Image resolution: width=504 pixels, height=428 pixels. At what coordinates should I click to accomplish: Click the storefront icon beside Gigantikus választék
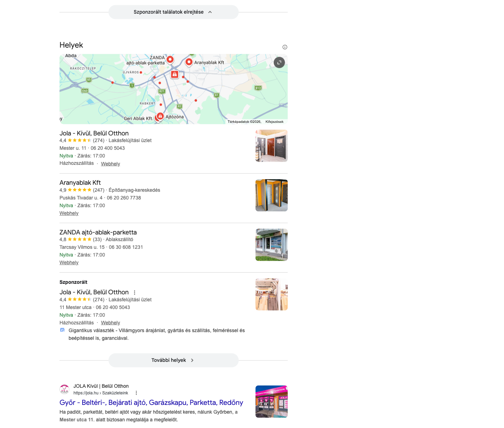62,330
